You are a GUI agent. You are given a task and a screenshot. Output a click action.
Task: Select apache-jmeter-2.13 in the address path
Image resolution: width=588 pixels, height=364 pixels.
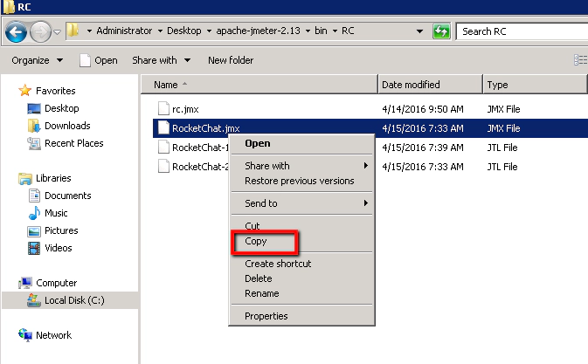[x=258, y=31]
